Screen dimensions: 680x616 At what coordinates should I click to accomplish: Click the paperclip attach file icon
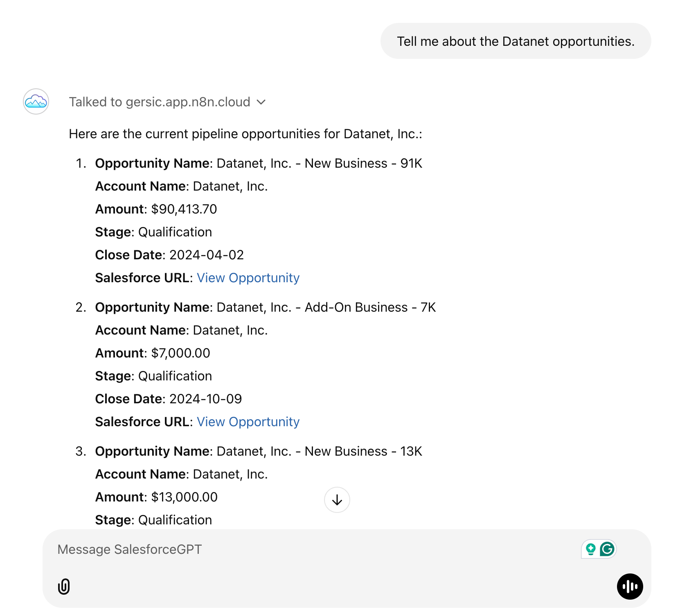click(64, 587)
